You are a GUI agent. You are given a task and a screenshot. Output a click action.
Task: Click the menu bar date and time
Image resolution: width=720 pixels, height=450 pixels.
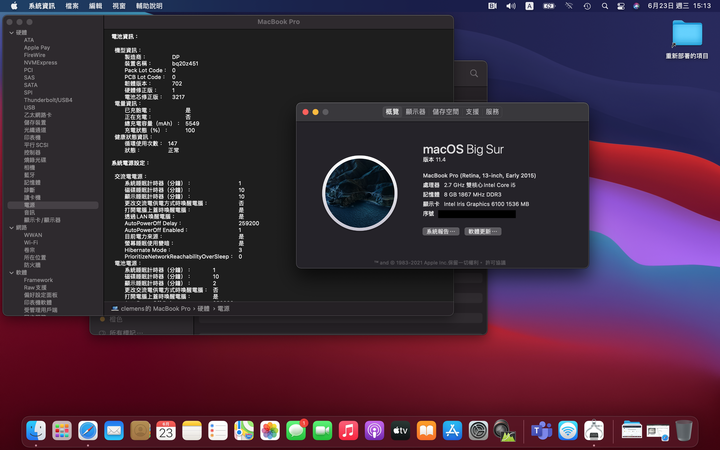coord(679,6)
